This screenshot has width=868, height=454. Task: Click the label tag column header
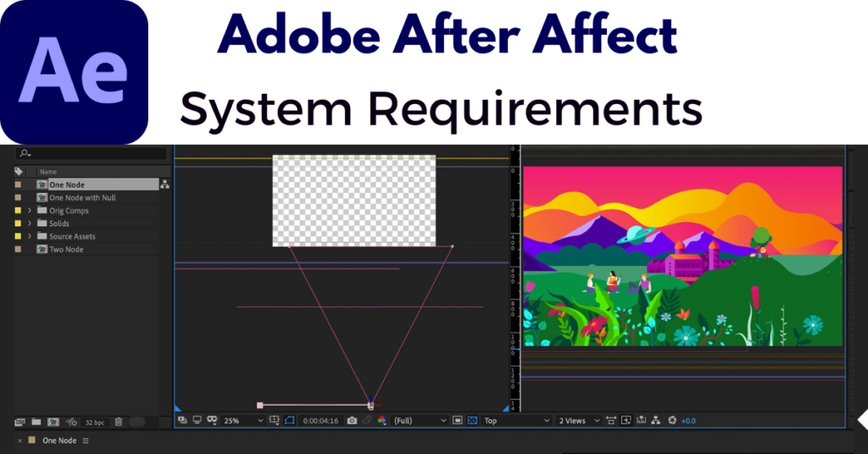coord(19,171)
